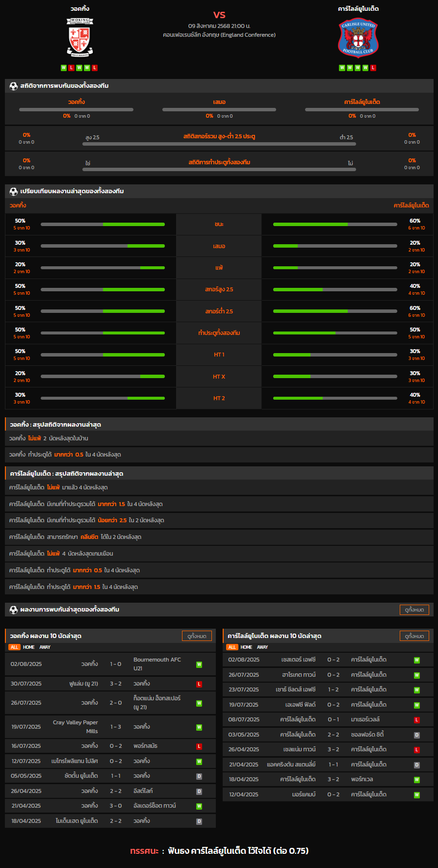Click HT 2 comparison row label
The height and width of the screenshot is (868, 438).
(x=219, y=398)
